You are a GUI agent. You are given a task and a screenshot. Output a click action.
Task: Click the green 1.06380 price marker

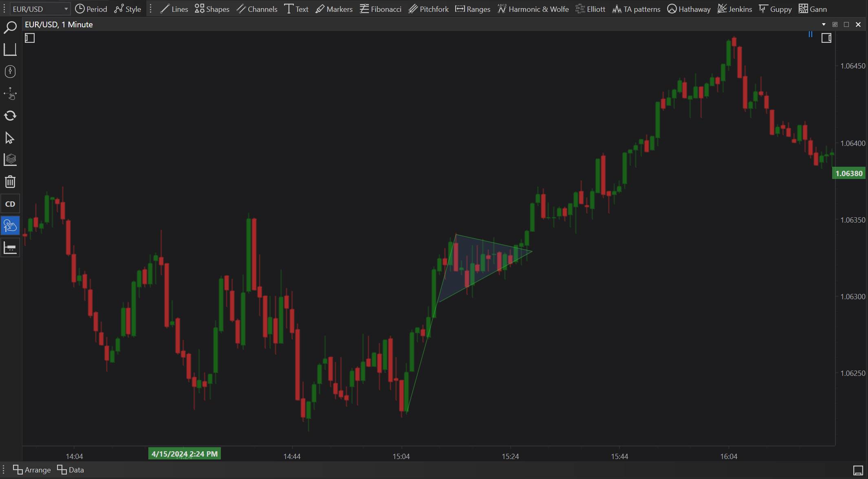pyautogui.click(x=849, y=174)
